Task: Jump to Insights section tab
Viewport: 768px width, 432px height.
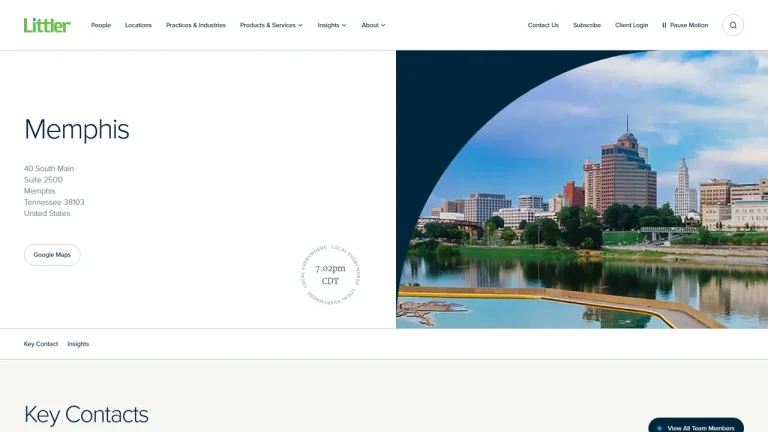Action: pyautogui.click(x=78, y=344)
